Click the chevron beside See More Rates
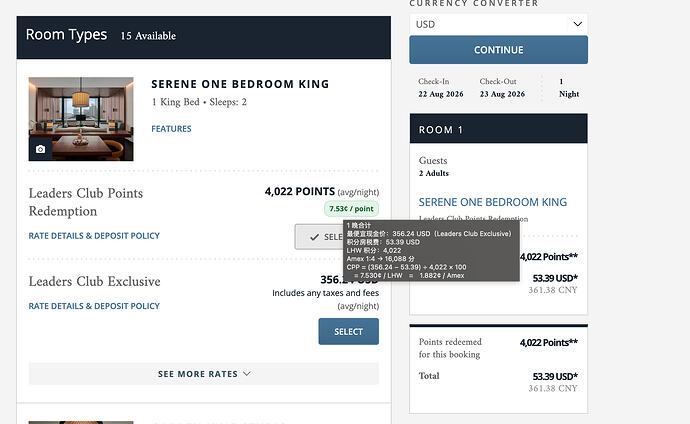 [247, 374]
